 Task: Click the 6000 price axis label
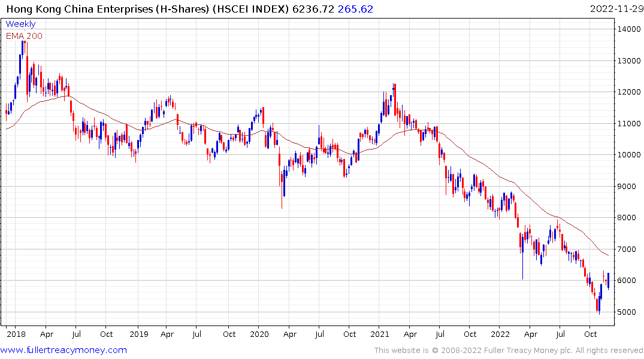click(x=627, y=281)
